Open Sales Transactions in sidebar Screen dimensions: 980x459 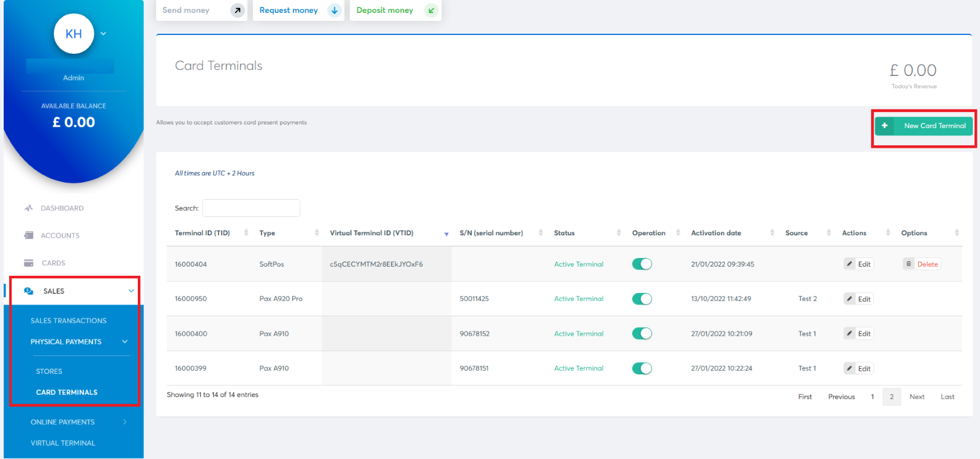69,321
